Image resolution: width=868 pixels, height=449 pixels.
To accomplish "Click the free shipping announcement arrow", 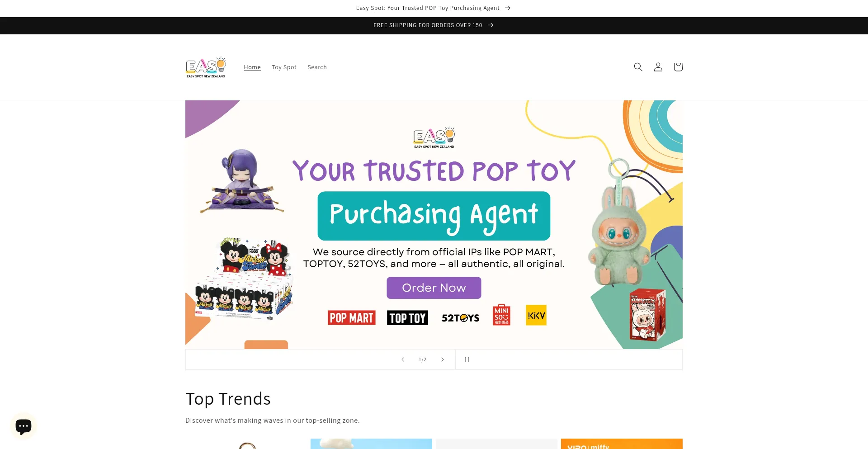I will point(491,25).
